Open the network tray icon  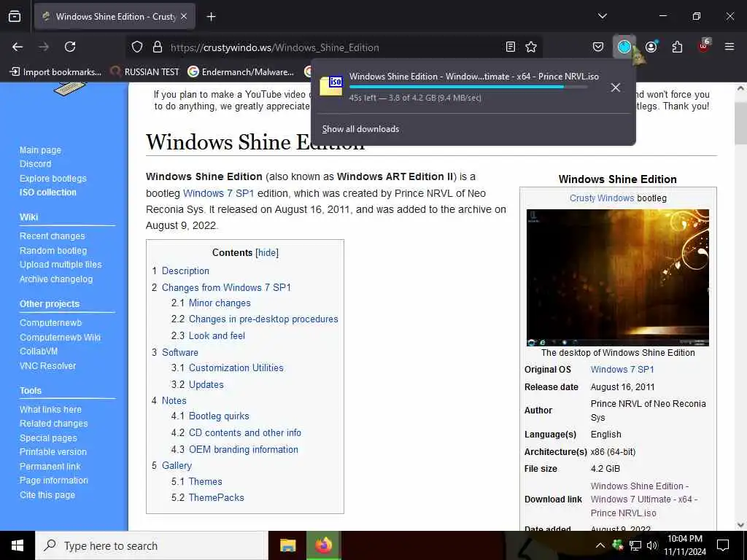[635, 545]
